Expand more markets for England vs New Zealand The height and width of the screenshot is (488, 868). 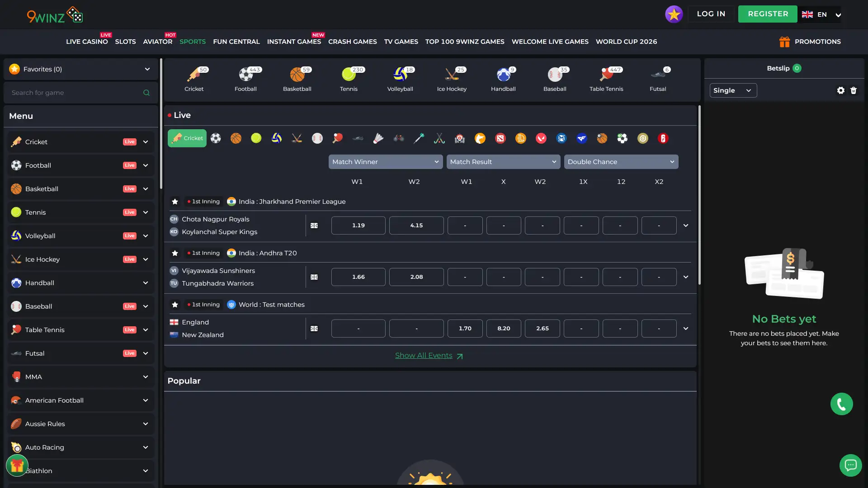(686, 328)
